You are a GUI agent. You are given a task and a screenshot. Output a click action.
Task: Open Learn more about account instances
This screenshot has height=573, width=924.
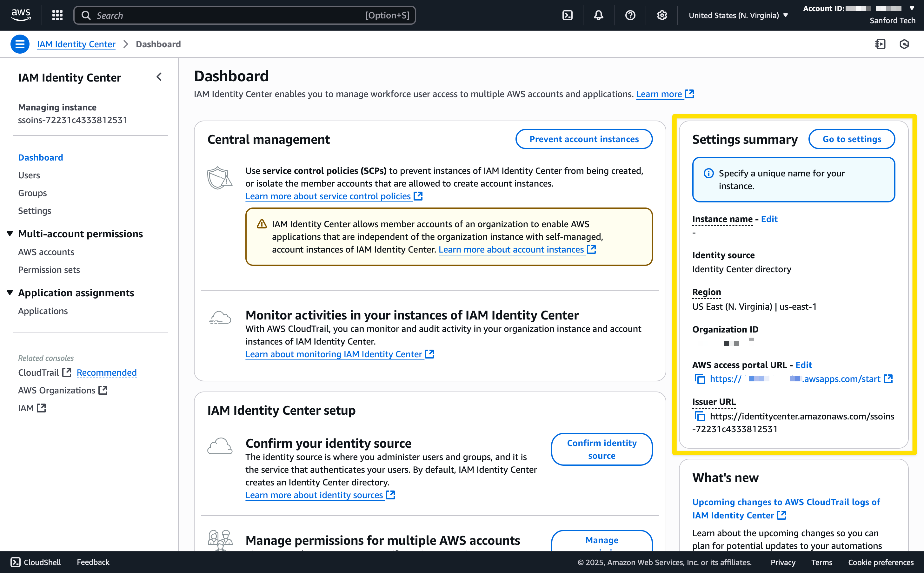click(x=517, y=249)
